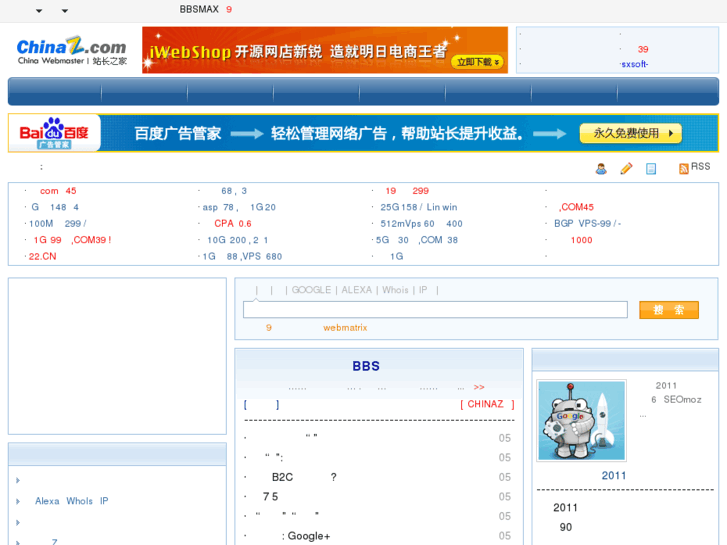Click the iWebShop orange banner ad

[x=325, y=50]
